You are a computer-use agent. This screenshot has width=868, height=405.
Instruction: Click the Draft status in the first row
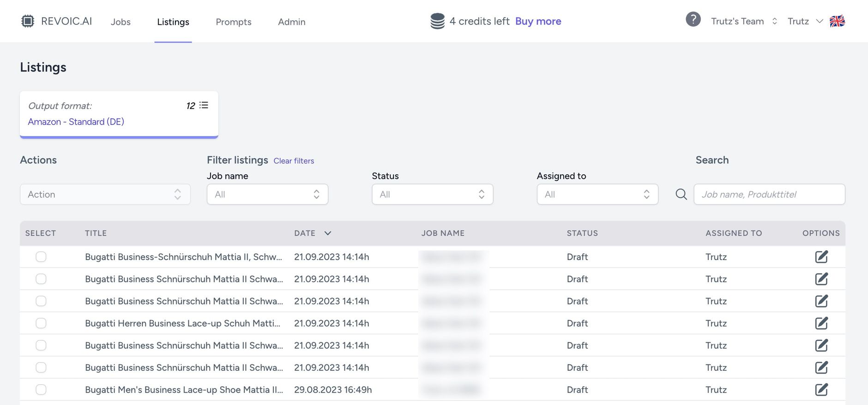click(577, 256)
